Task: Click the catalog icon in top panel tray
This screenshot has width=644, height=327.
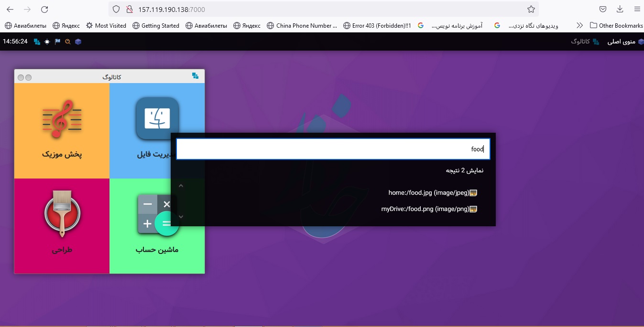Action: (x=37, y=42)
